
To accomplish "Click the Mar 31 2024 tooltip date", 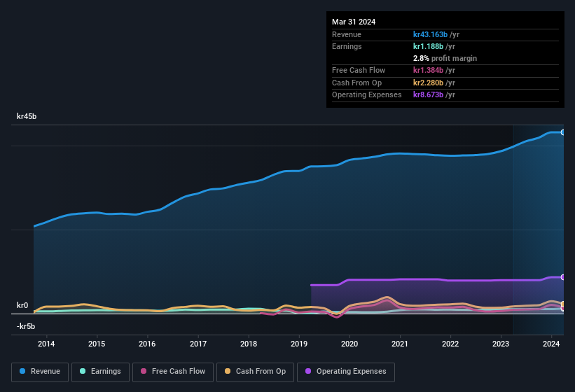I will (354, 22).
